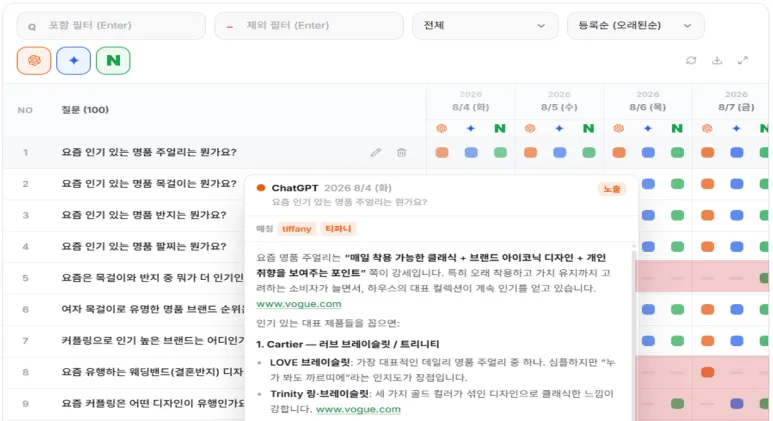Click Naver N icon under 8/5 (수) column
This screenshot has height=421, width=773.
tap(588, 129)
